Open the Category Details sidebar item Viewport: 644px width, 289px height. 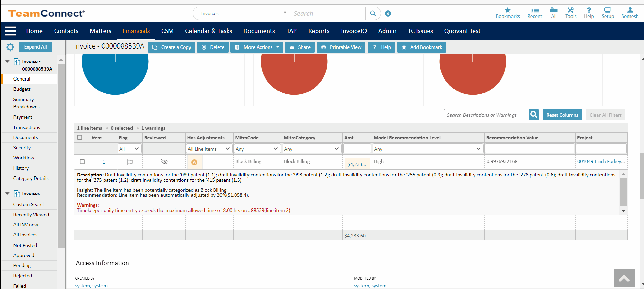click(x=31, y=179)
